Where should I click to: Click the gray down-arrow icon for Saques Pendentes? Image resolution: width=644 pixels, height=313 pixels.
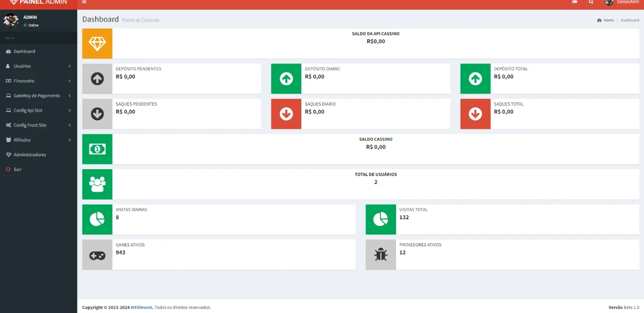97,114
